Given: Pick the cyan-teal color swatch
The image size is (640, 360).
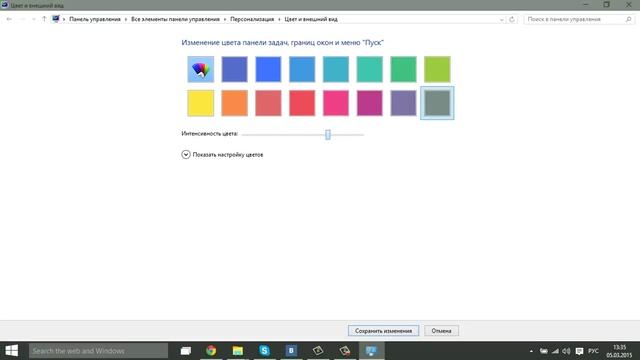Looking at the screenshot, I should (x=336, y=69).
